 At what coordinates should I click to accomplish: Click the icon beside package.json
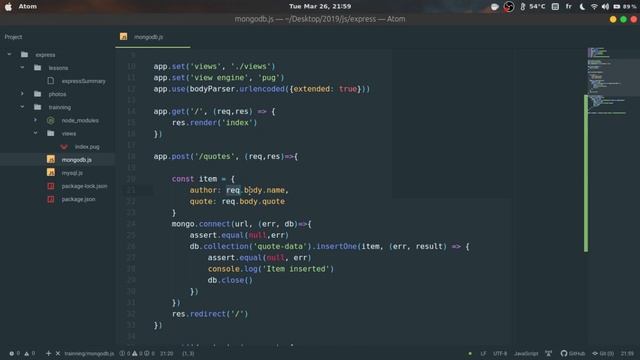51,199
